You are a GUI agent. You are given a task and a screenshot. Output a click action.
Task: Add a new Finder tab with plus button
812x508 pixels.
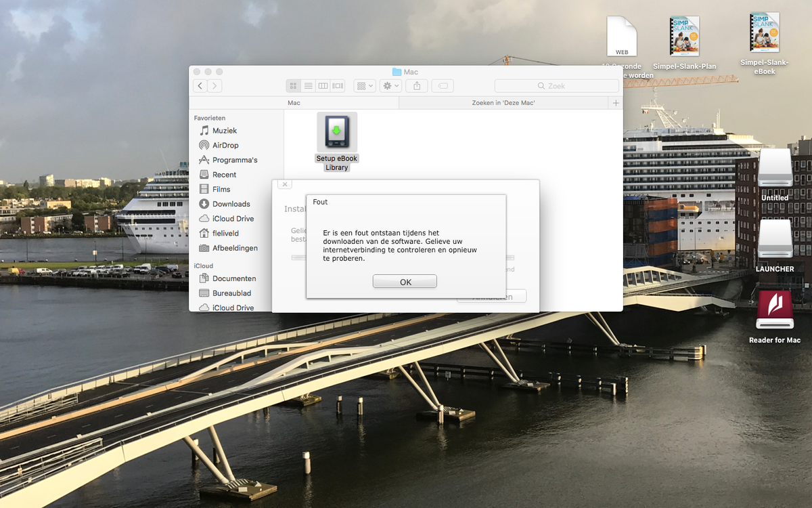[615, 103]
